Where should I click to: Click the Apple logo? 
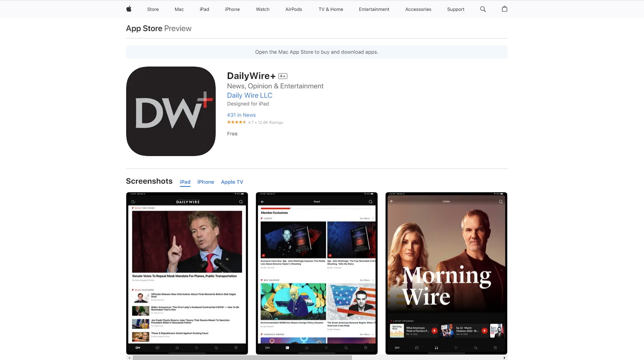pos(128,9)
